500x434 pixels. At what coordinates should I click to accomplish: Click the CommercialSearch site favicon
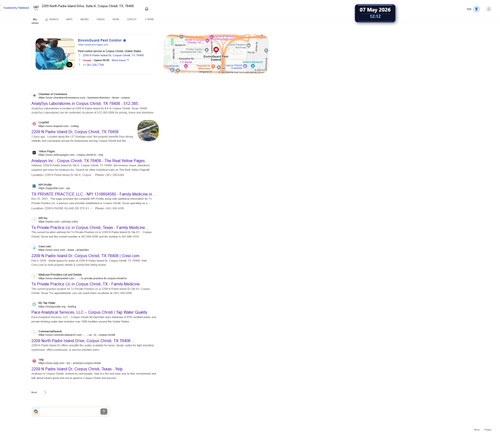34,333
